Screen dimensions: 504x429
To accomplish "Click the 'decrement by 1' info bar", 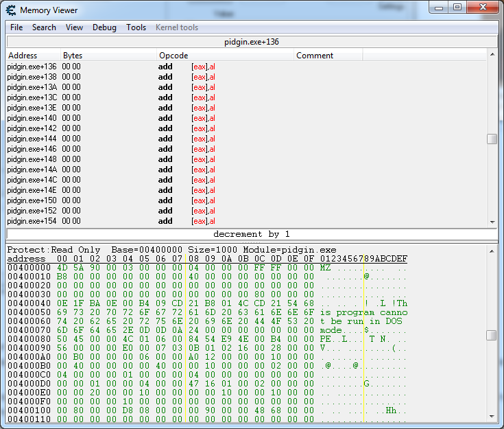I will click(252, 234).
